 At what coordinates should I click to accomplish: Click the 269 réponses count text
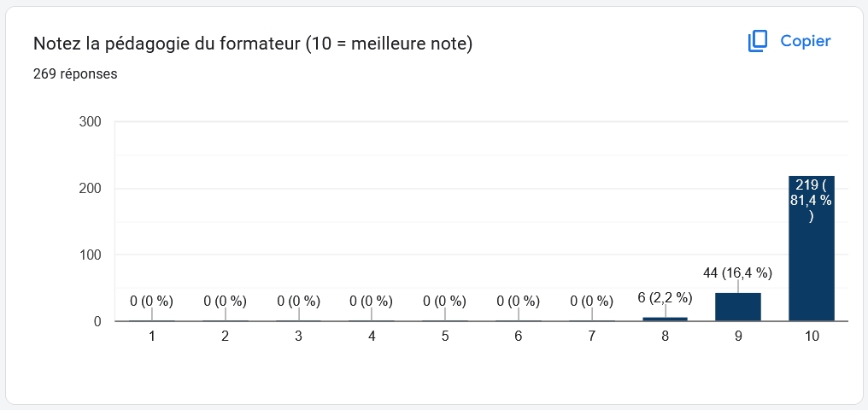[x=75, y=74]
